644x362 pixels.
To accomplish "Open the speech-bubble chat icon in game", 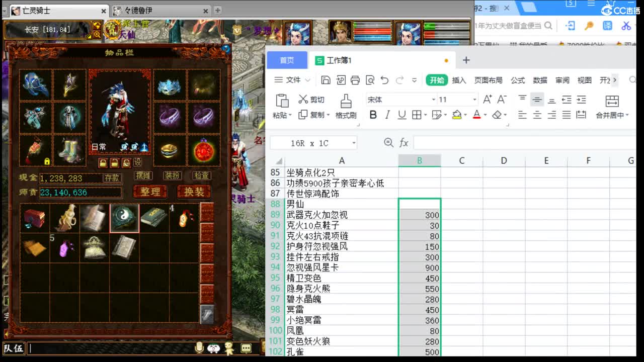I will [246, 348].
